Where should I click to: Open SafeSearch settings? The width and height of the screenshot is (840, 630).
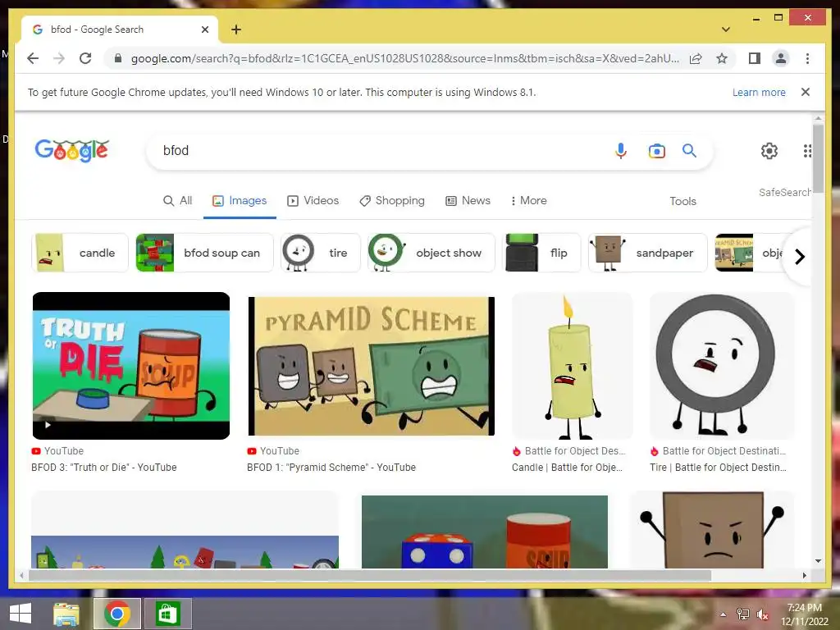(x=785, y=192)
